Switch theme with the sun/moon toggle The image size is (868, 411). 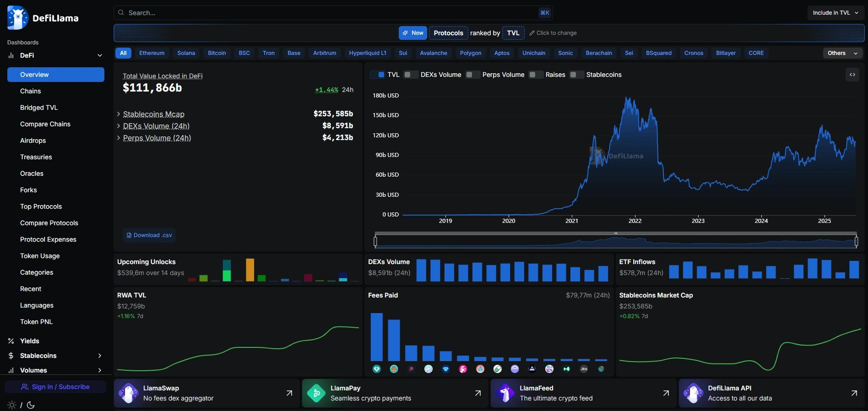pyautogui.click(x=21, y=405)
